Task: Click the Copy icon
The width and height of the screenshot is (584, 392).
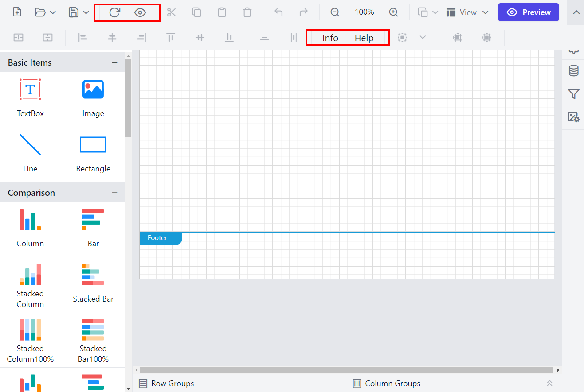Action: (196, 12)
